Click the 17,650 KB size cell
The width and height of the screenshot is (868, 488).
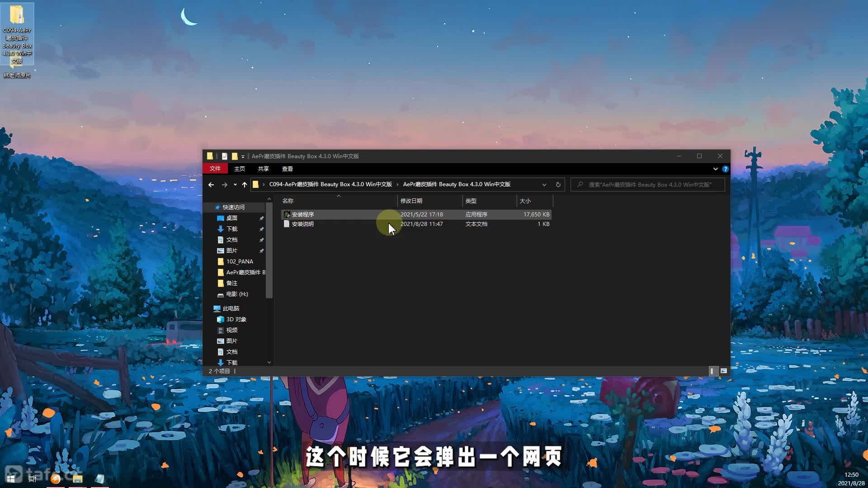coord(536,214)
